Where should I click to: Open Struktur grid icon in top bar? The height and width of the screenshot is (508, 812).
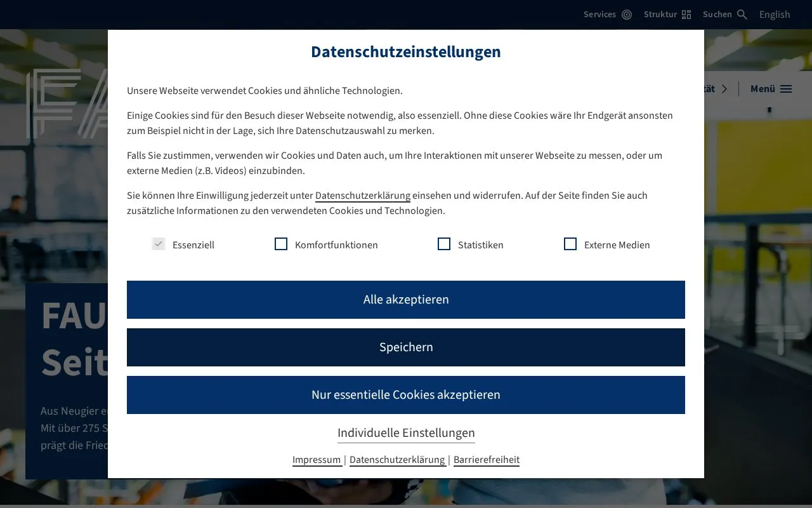(x=686, y=15)
